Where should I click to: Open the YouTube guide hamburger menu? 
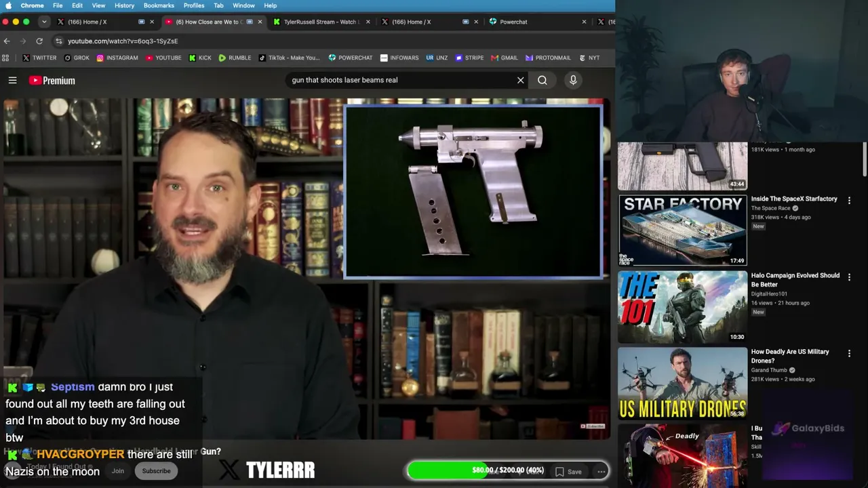[12, 80]
